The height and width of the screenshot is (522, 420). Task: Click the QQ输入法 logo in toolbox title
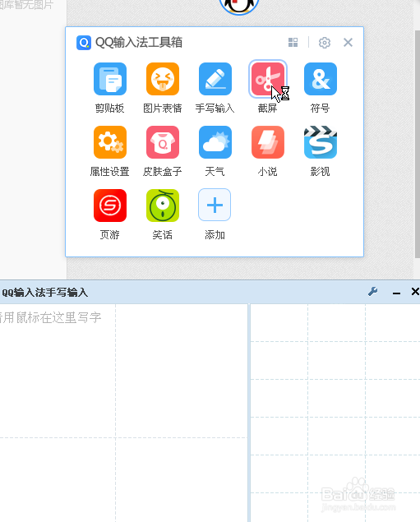[84, 43]
